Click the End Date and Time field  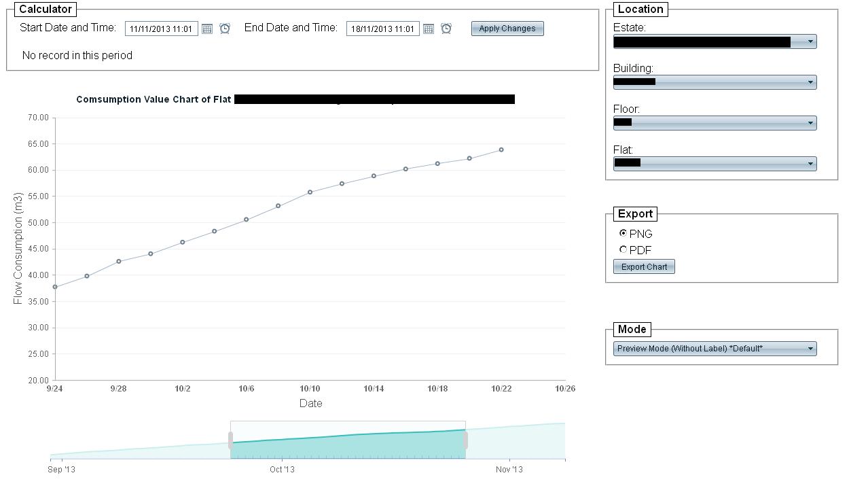coord(383,29)
